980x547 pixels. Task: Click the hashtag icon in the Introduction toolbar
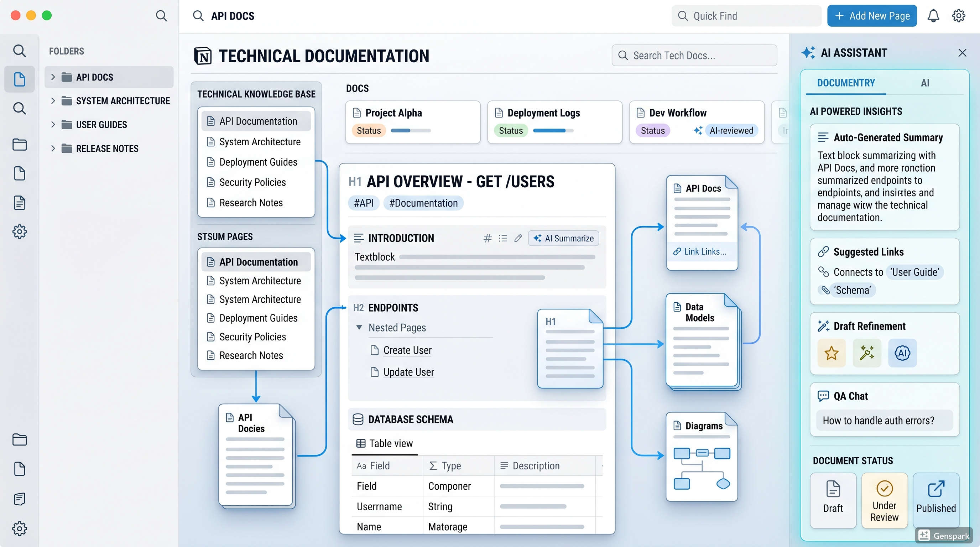pyautogui.click(x=488, y=238)
